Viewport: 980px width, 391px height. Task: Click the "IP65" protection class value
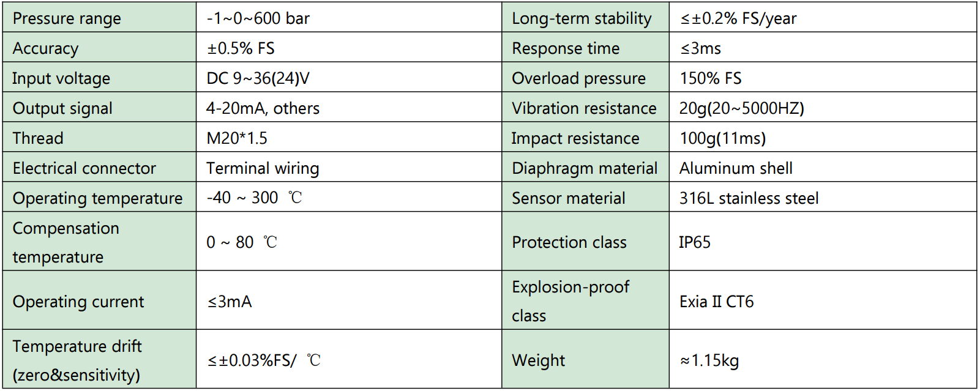(695, 242)
